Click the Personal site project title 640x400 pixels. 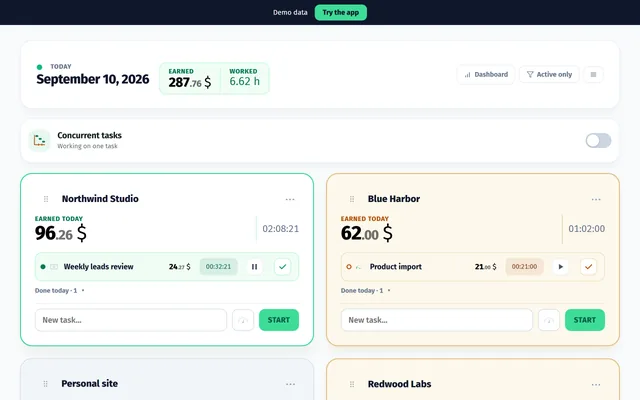click(x=89, y=384)
